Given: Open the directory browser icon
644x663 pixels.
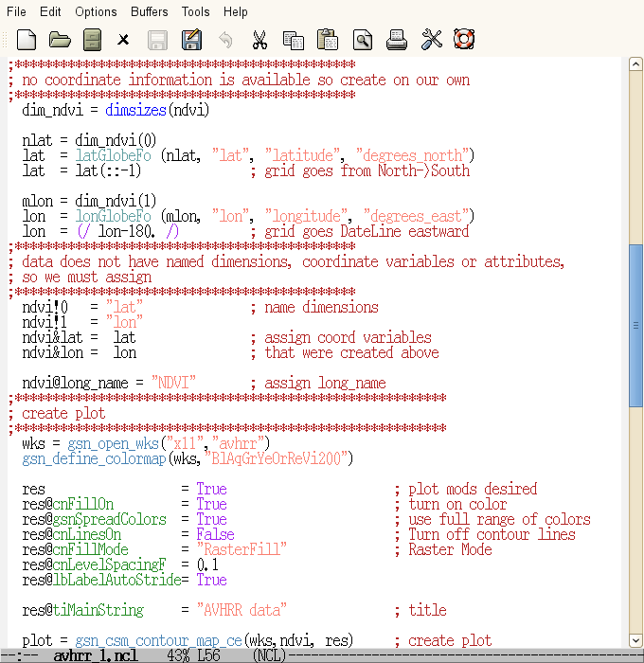Looking at the screenshot, I should click(x=92, y=40).
